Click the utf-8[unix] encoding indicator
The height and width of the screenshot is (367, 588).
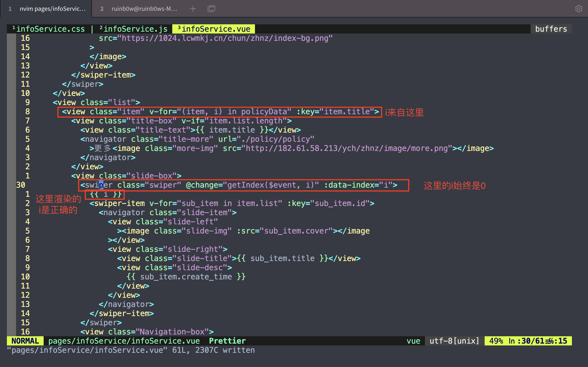tap(454, 341)
